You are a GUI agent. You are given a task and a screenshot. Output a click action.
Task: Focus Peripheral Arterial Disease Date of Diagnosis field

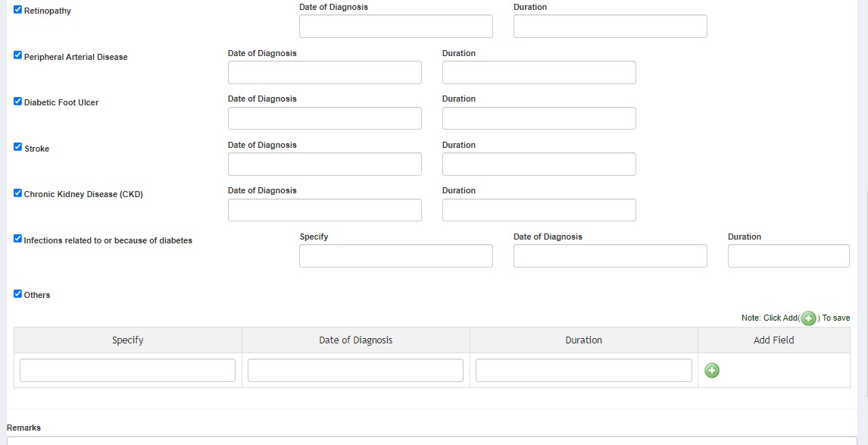coord(324,73)
